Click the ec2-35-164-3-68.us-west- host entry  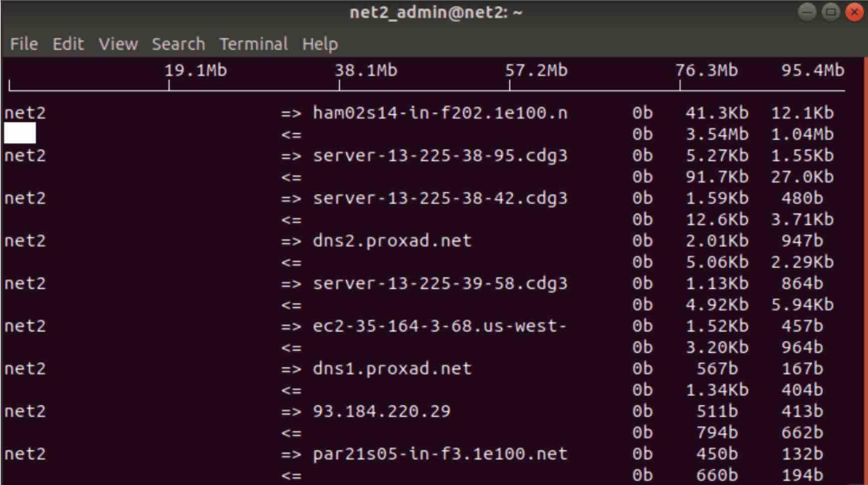[440, 326]
